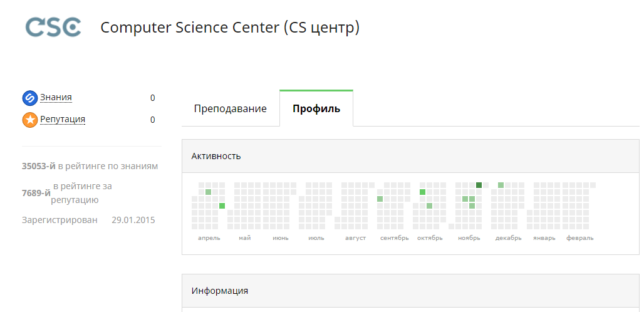644x312 pixels.
Task: Open the Знания link
Action: (56, 97)
